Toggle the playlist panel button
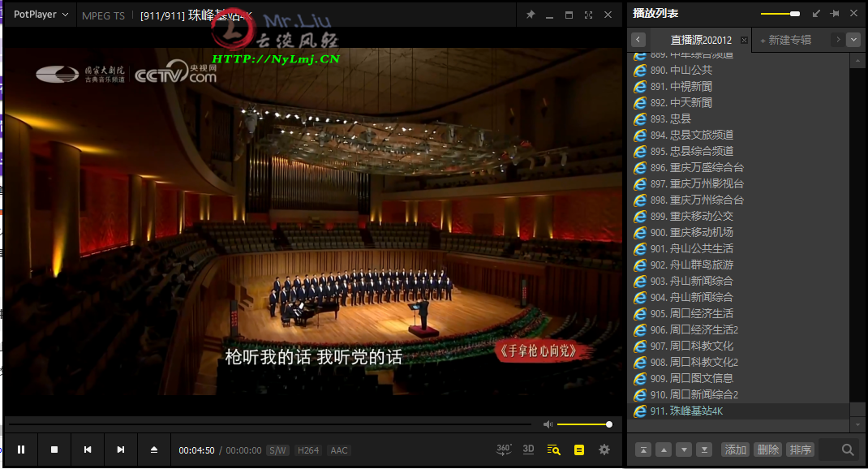Viewport: 868px width, 469px height. 579,450
